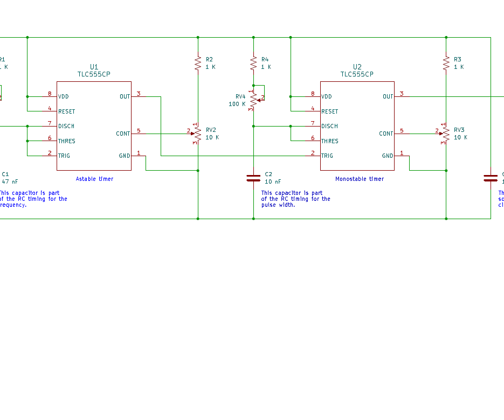Click the note about RC timing for pulse width
504x420 pixels.
click(296, 199)
